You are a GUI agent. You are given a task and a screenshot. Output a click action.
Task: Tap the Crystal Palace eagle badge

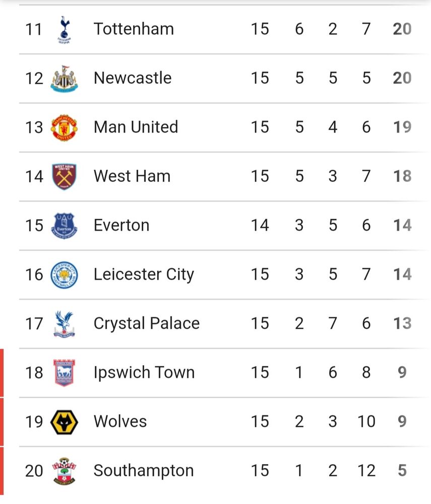pos(64,324)
